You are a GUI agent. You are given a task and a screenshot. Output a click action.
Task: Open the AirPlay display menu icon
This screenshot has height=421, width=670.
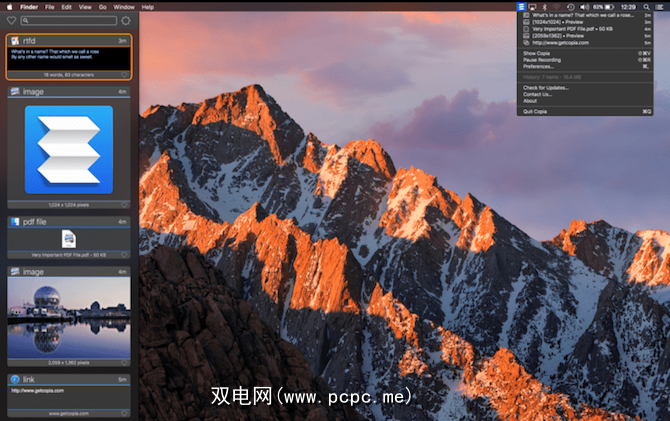[x=532, y=7]
